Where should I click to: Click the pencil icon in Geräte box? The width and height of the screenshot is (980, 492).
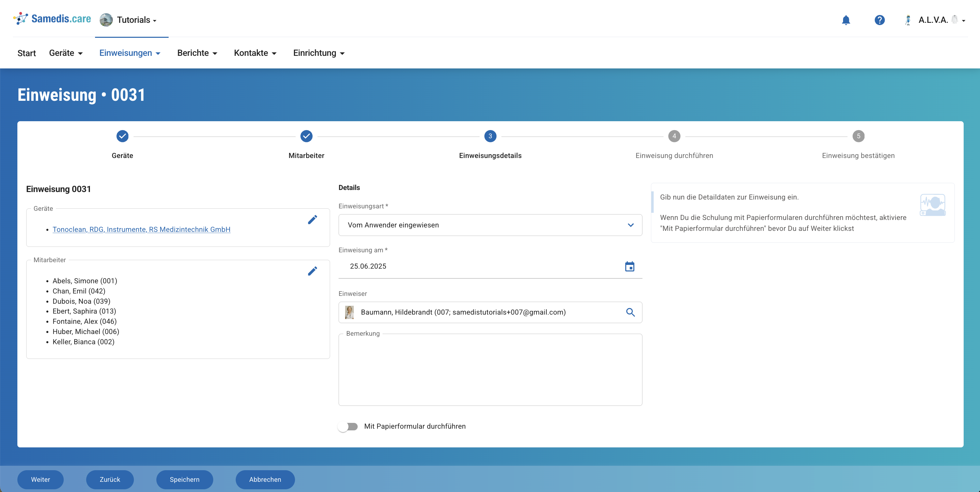(x=312, y=220)
